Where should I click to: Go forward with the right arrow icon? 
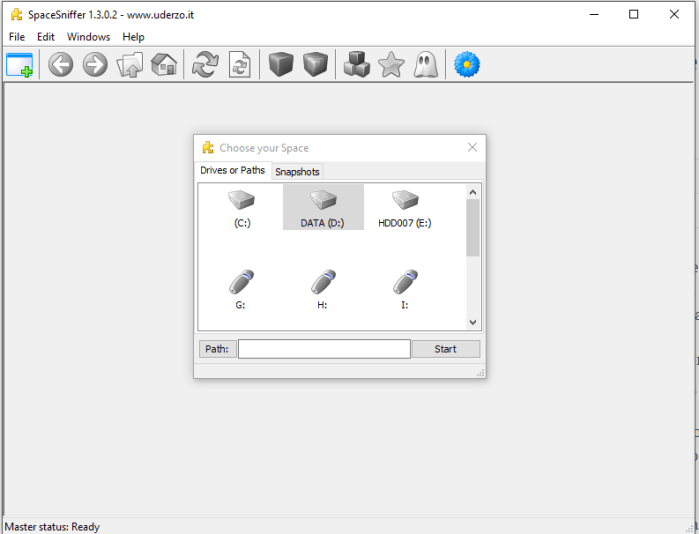[95, 65]
